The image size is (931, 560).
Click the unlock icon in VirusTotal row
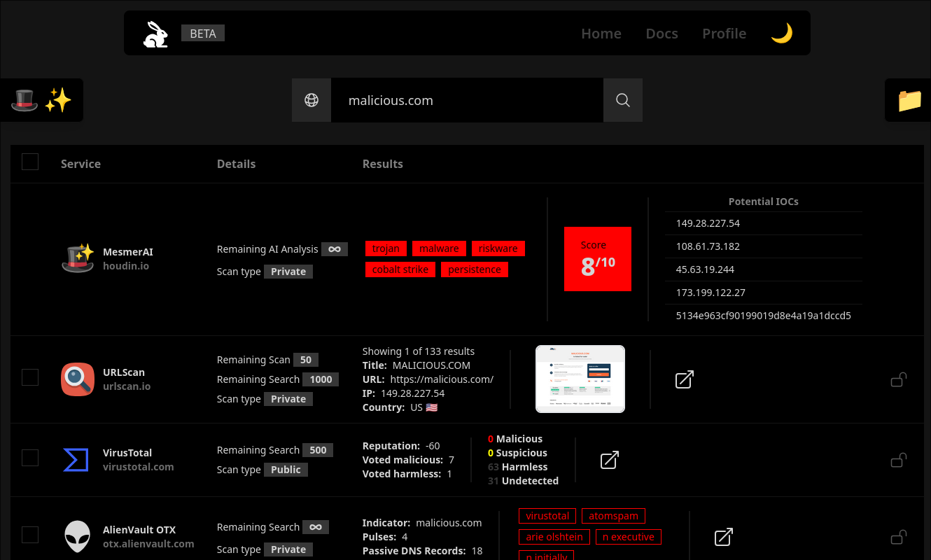899,460
